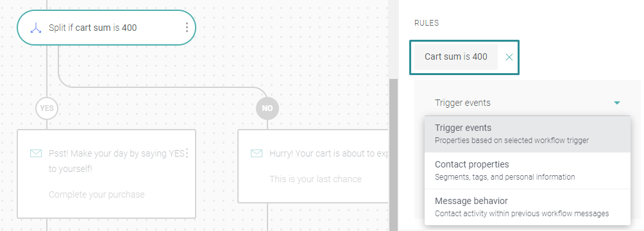Click the This is your last chance text
644x231 pixels.
pyautogui.click(x=316, y=179)
